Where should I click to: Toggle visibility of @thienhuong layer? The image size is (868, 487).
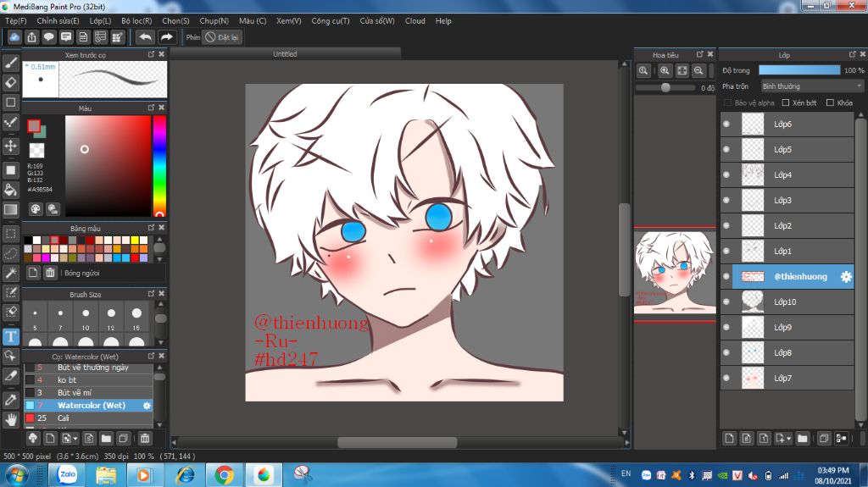(726, 277)
